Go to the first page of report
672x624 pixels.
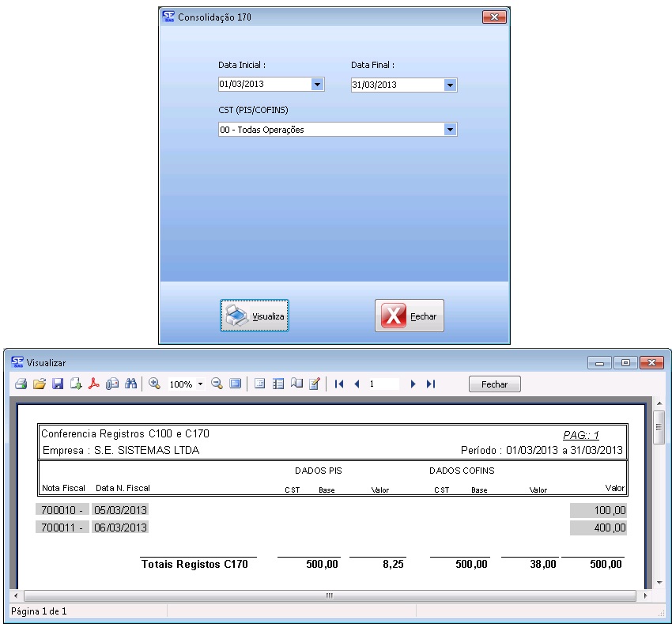(339, 384)
